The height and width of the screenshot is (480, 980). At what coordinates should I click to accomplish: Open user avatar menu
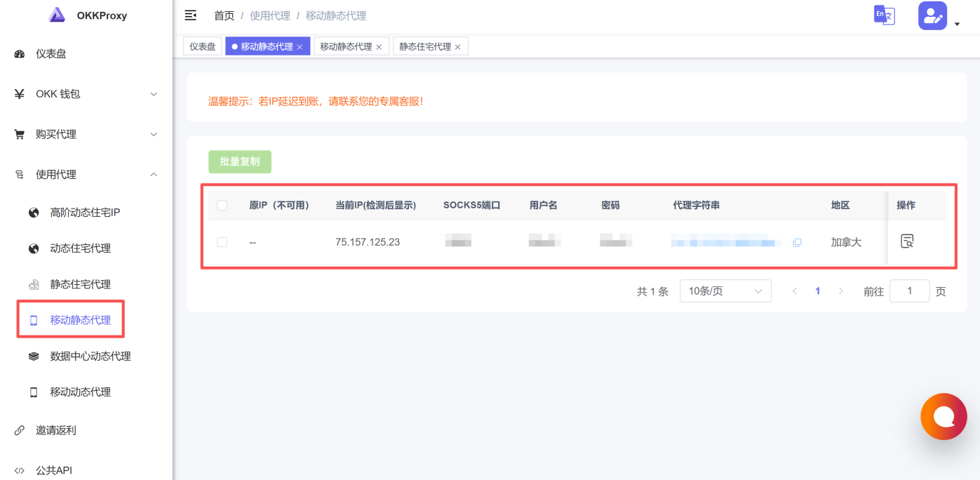tap(932, 15)
